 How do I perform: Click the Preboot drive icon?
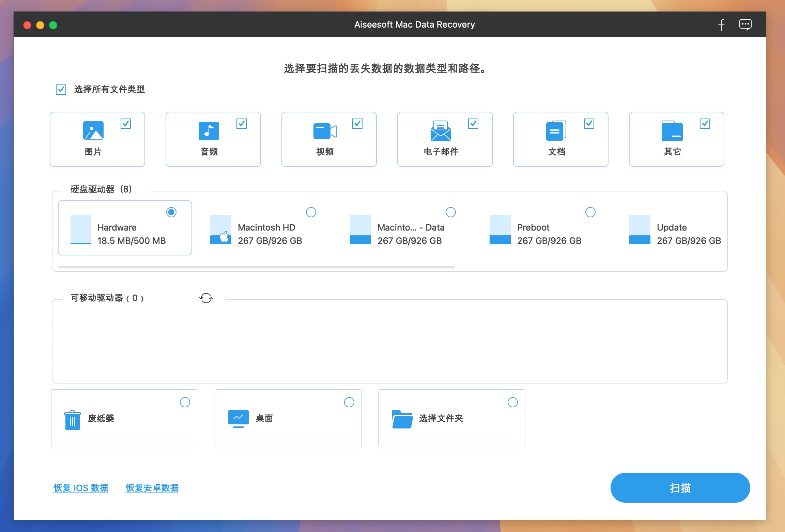click(x=500, y=230)
